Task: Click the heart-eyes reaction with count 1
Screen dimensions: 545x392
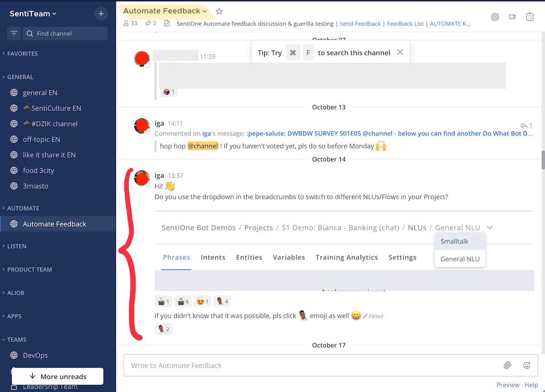Action: (x=202, y=301)
